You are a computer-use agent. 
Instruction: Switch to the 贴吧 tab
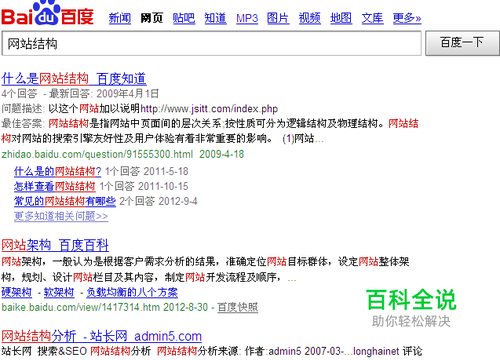[x=184, y=18]
